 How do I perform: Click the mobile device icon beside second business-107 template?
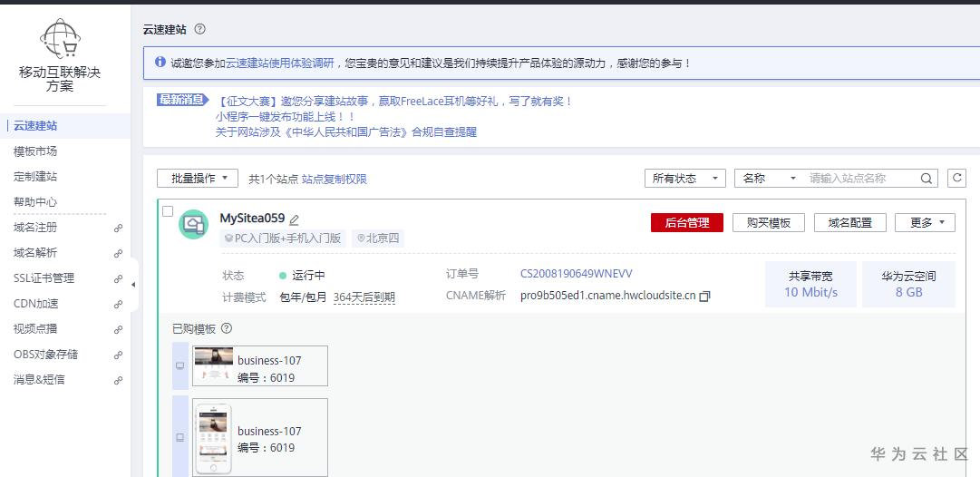click(x=180, y=437)
